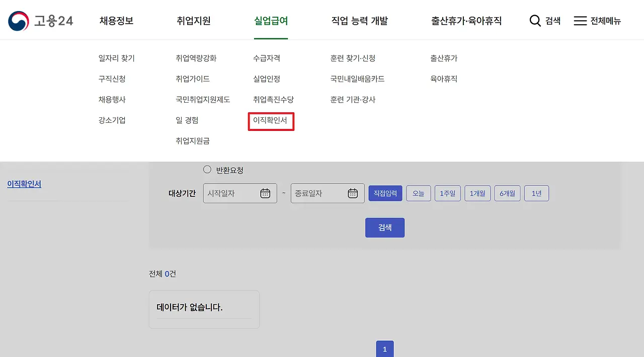Open the 실업급여 menu

(271, 21)
